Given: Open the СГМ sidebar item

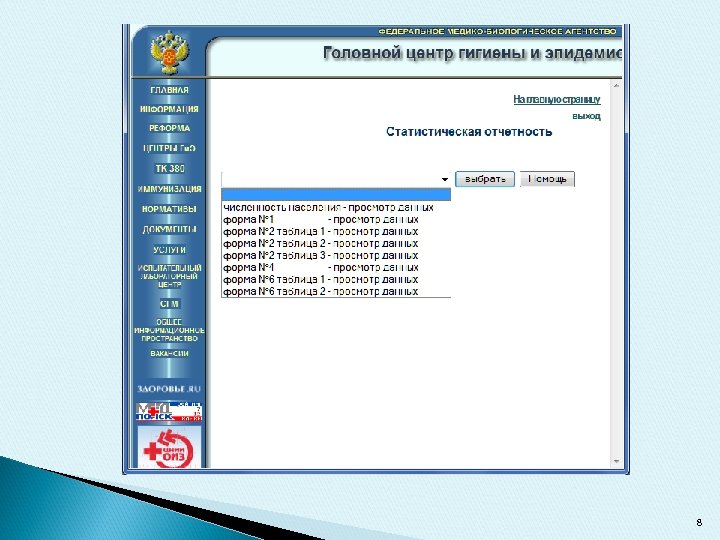Looking at the screenshot, I should coord(169,304).
